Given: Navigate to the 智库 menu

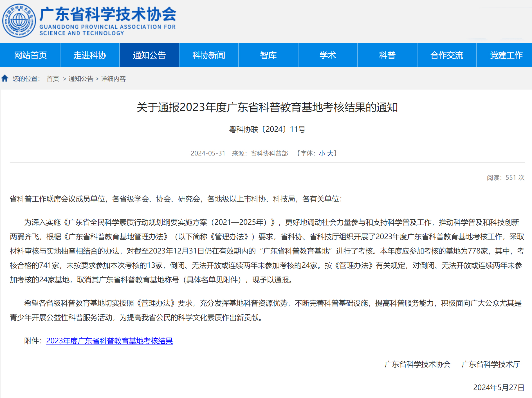Looking at the screenshot, I should (268, 55).
